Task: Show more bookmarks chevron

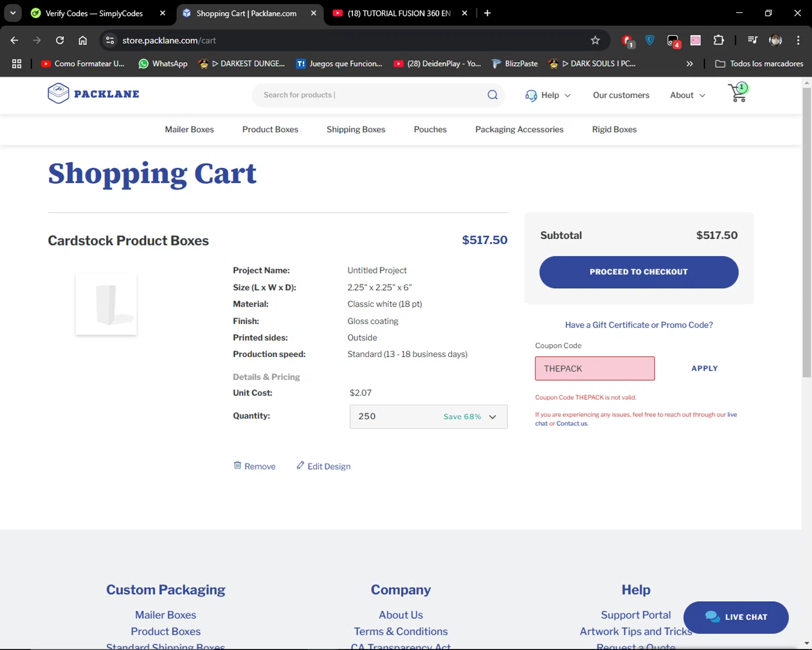Action: (689, 63)
